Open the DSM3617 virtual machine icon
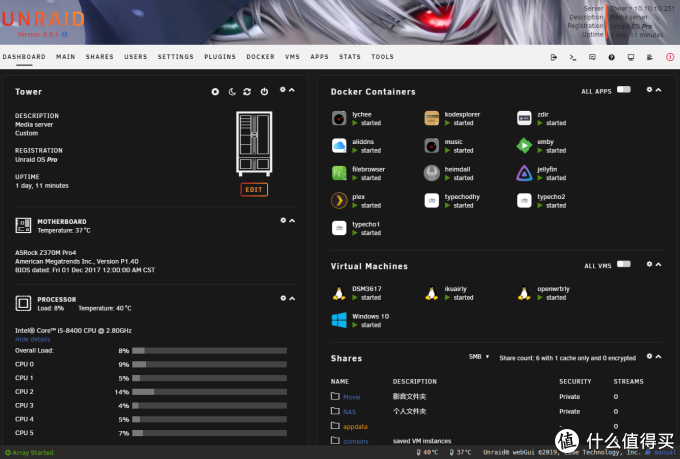This screenshot has width=680, height=459. pos(339,293)
